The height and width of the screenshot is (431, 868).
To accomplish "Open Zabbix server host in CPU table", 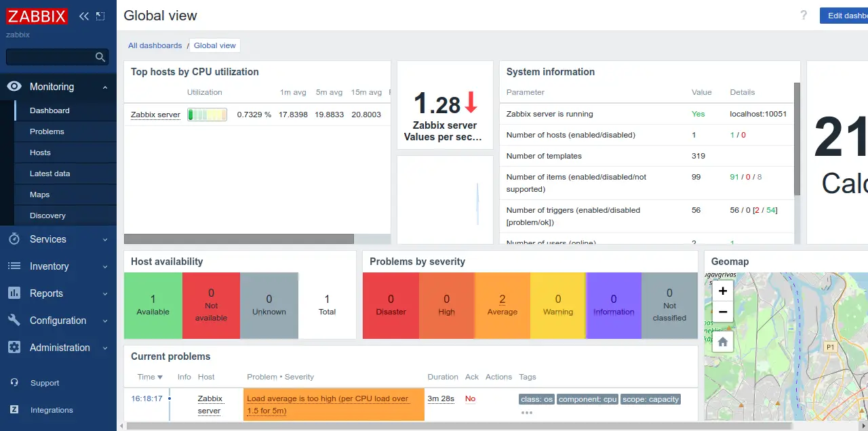I will (155, 115).
